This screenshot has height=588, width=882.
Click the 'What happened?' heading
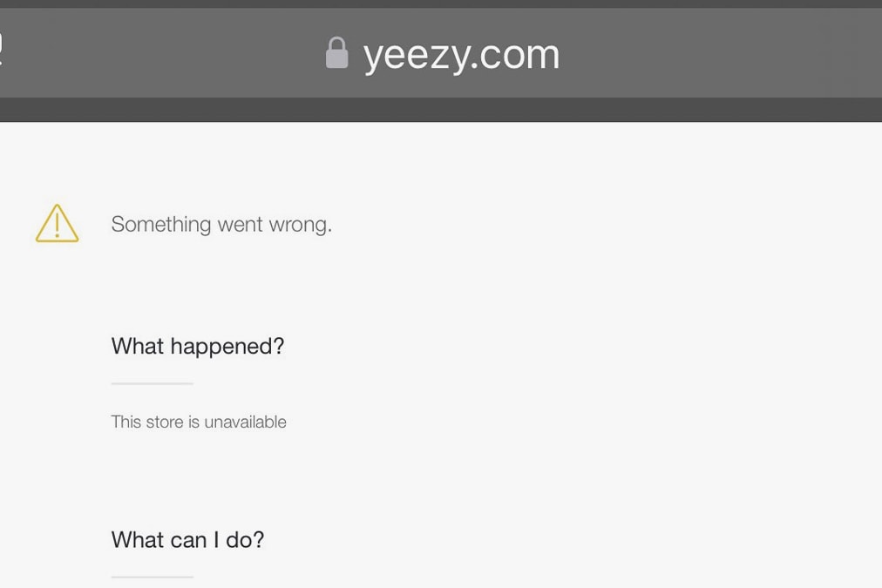click(198, 346)
